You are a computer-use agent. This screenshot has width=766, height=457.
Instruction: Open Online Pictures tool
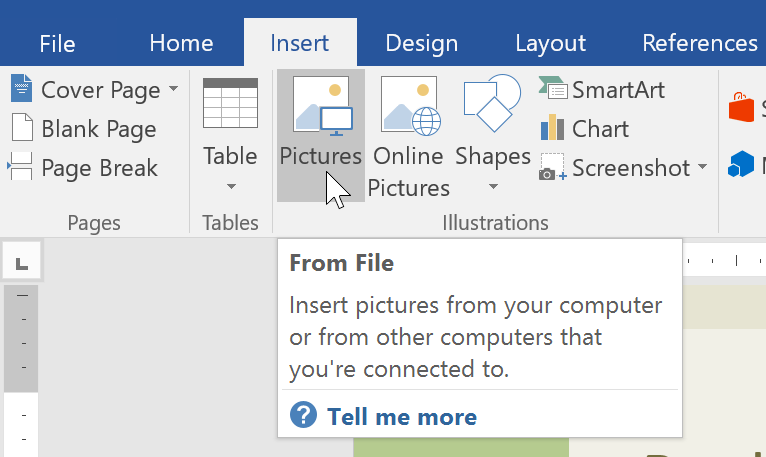(408, 107)
